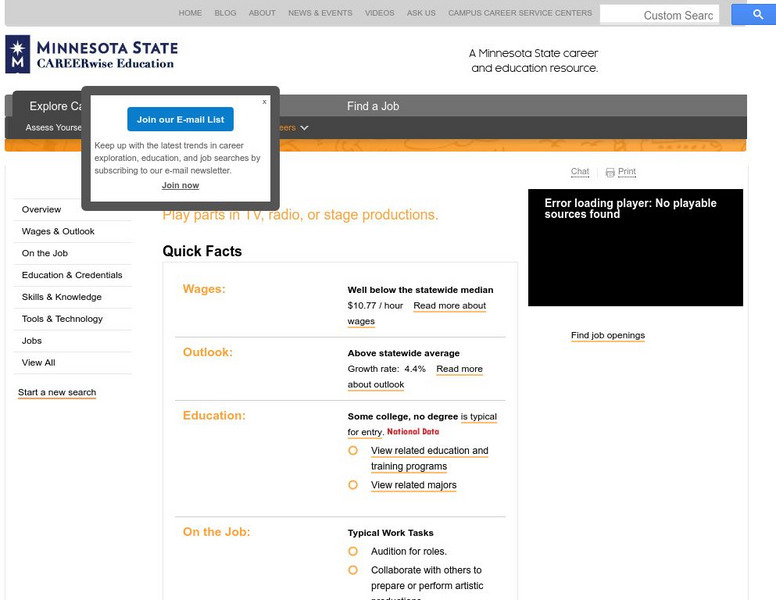Go to Skills & Knowledge section
Screen dimensions: 776x600
click(x=61, y=297)
